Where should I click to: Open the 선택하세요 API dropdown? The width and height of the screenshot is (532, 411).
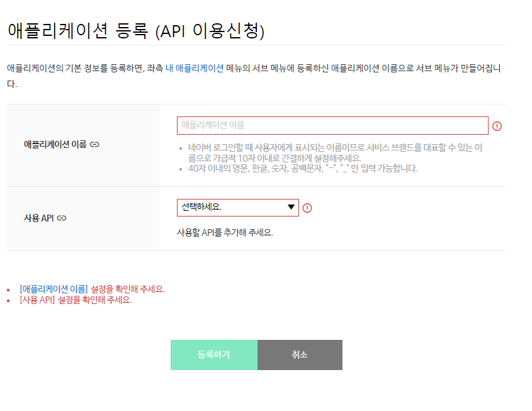pos(238,208)
